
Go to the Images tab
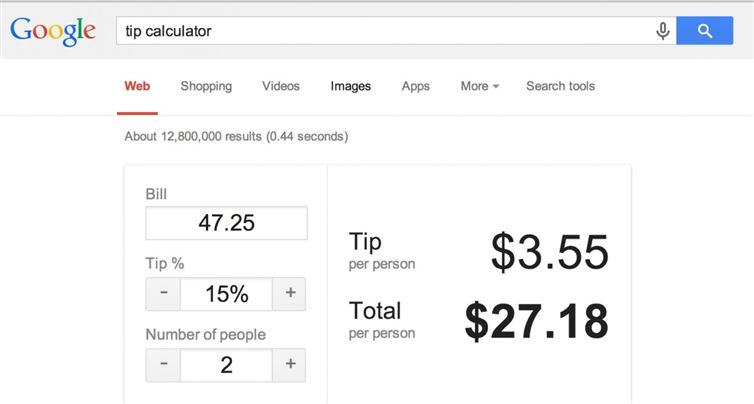351,86
